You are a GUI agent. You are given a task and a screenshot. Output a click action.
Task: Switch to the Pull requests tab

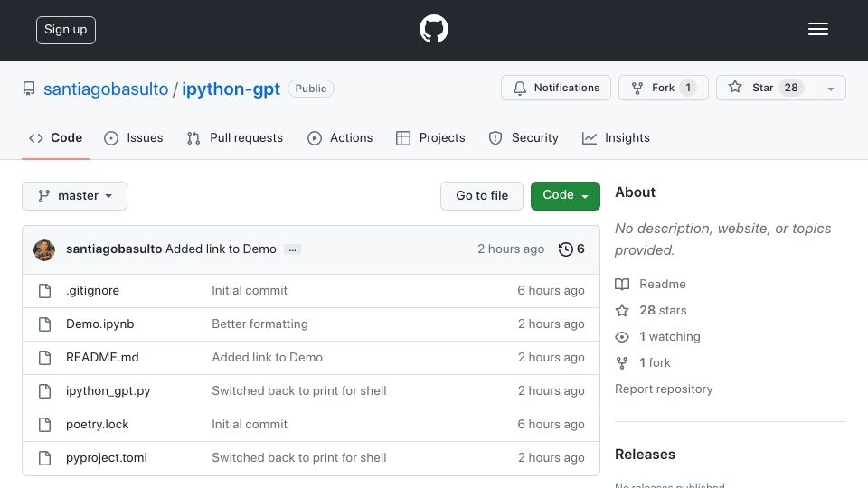[235, 137]
